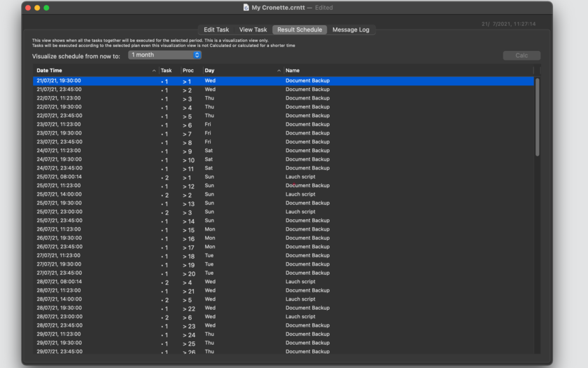Open the 1 month period dropdown
588x368 pixels.
click(164, 55)
